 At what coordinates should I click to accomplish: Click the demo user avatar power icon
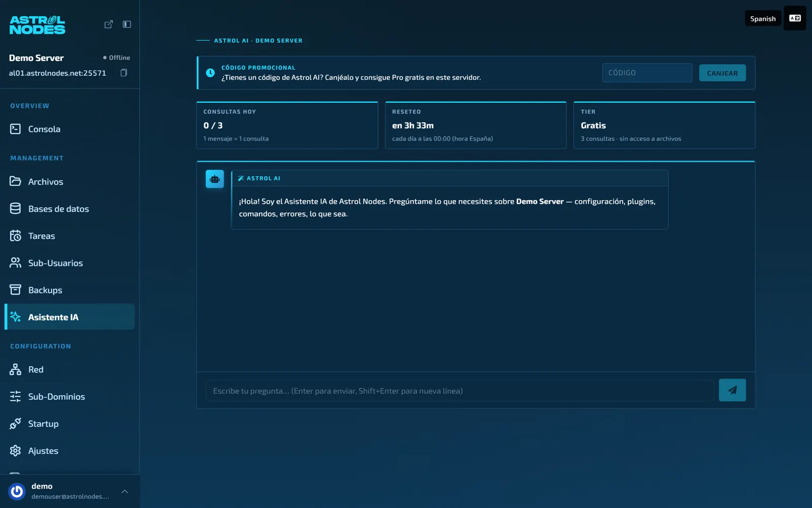click(x=17, y=491)
